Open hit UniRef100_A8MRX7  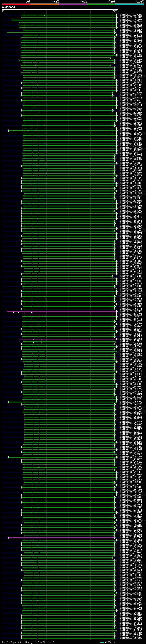click(131, 27)
